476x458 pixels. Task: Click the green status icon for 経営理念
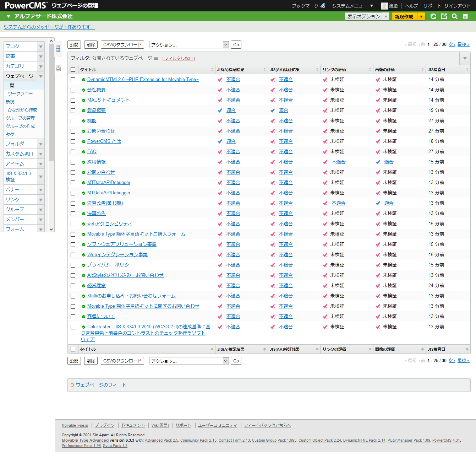pos(83,286)
